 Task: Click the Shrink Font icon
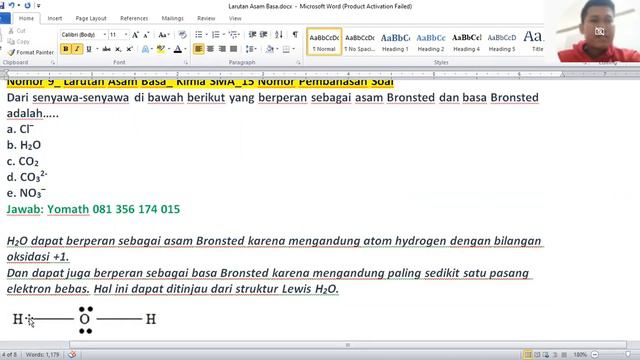pyautogui.click(x=147, y=35)
